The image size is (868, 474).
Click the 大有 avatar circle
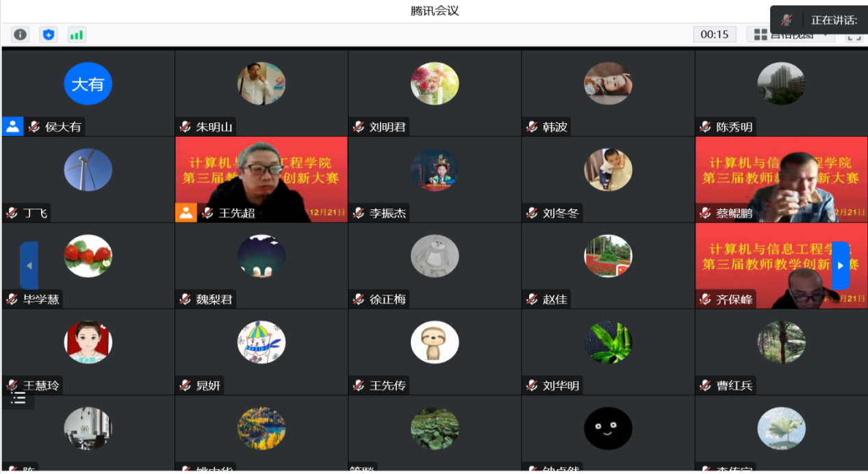point(88,83)
